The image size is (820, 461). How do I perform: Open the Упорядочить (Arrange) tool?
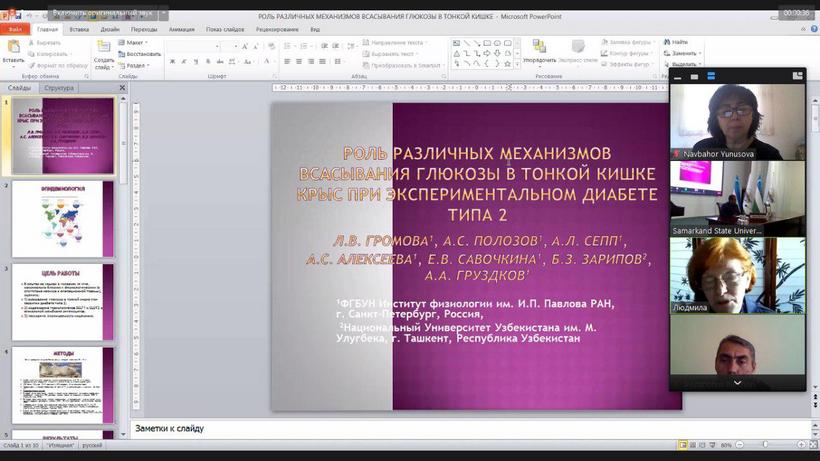coord(539,50)
